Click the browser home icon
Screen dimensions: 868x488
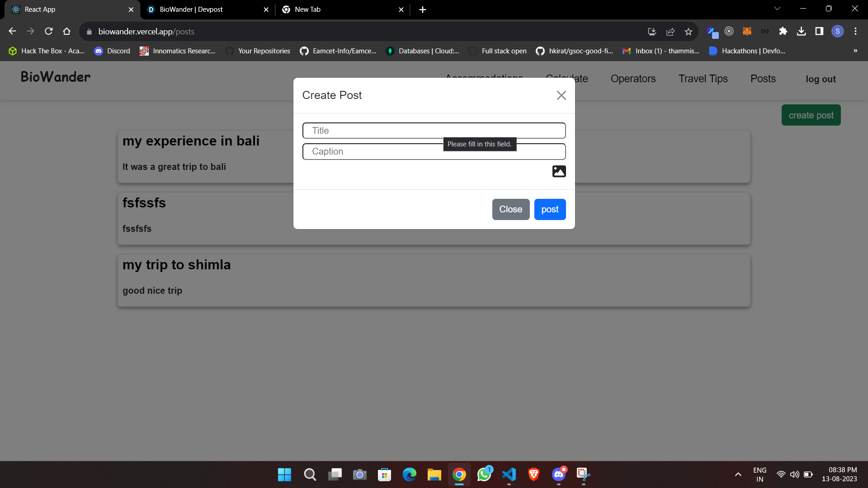click(x=67, y=31)
